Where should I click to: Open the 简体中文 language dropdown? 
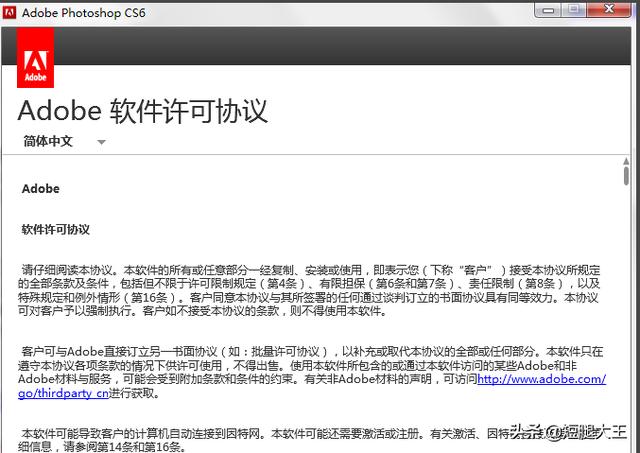[x=64, y=142]
